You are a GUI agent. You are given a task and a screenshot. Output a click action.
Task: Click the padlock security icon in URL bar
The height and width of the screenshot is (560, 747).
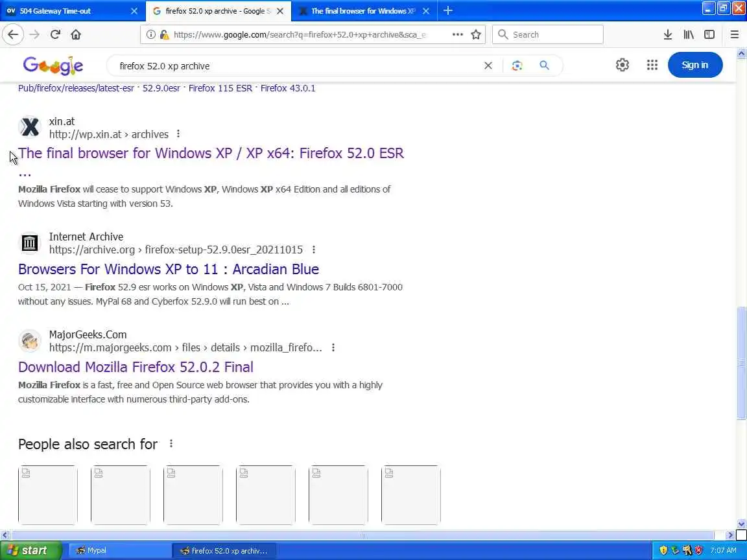pos(164,34)
